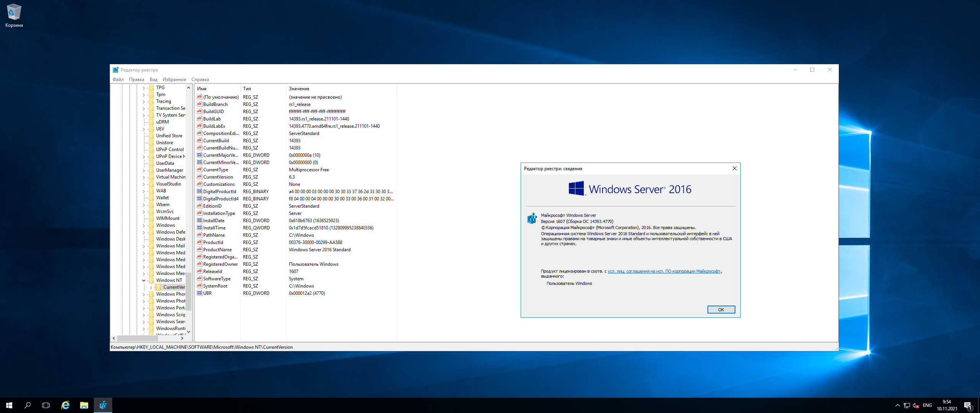
Task: Click the EditionID string value icon
Action: [x=199, y=206]
